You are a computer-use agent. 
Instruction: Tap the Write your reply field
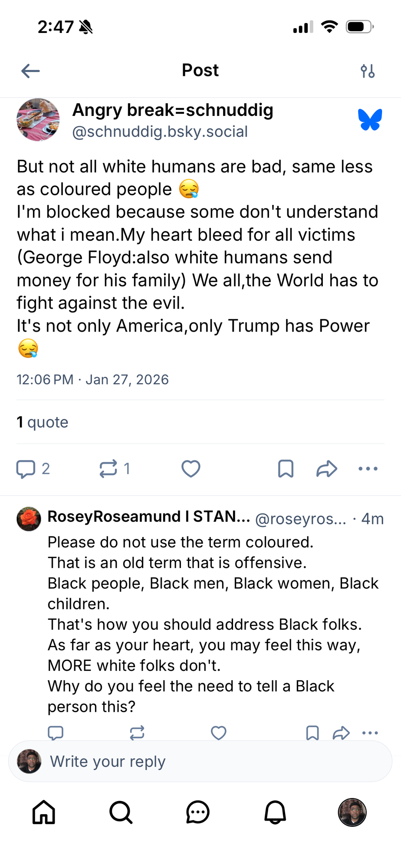pyautogui.click(x=208, y=761)
